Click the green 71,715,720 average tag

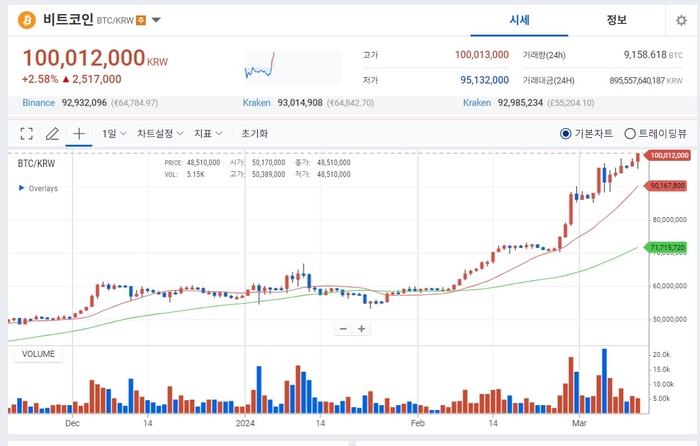(666, 247)
